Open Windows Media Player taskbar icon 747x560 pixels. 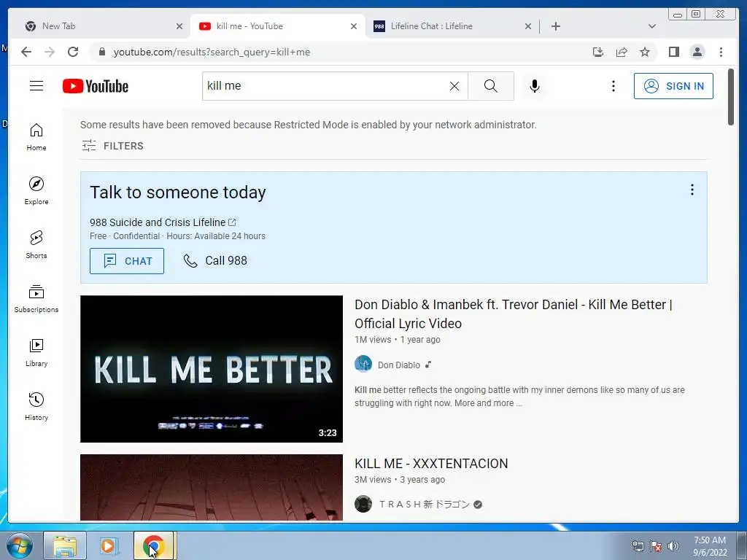tap(108, 545)
